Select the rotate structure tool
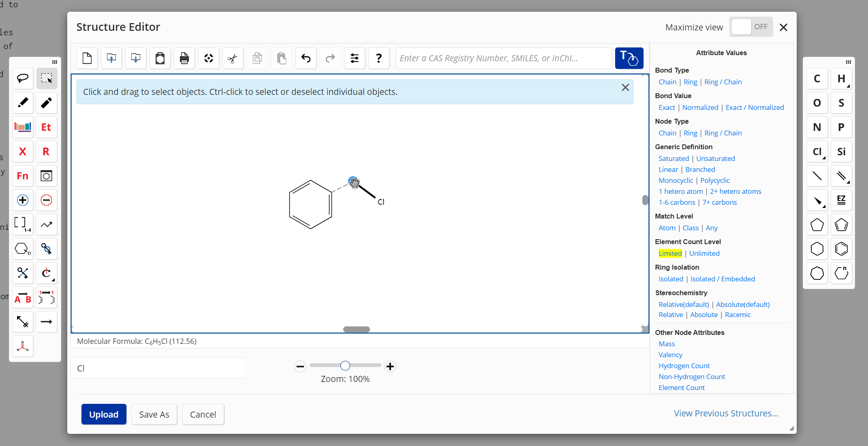The width and height of the screenshot is (868, 446). pyautogui.click(x=47, y=273)
